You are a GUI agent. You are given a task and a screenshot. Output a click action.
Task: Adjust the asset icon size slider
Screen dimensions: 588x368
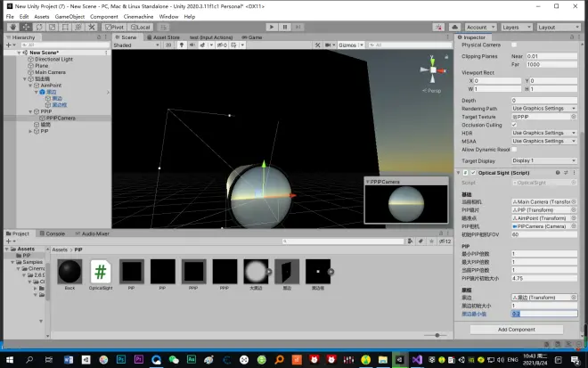(x=437, y=335)
